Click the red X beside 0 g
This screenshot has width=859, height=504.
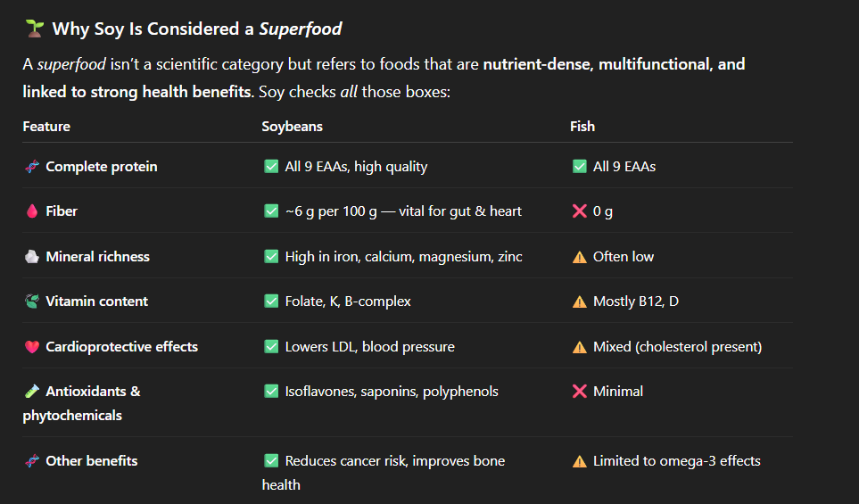(579, 211)
